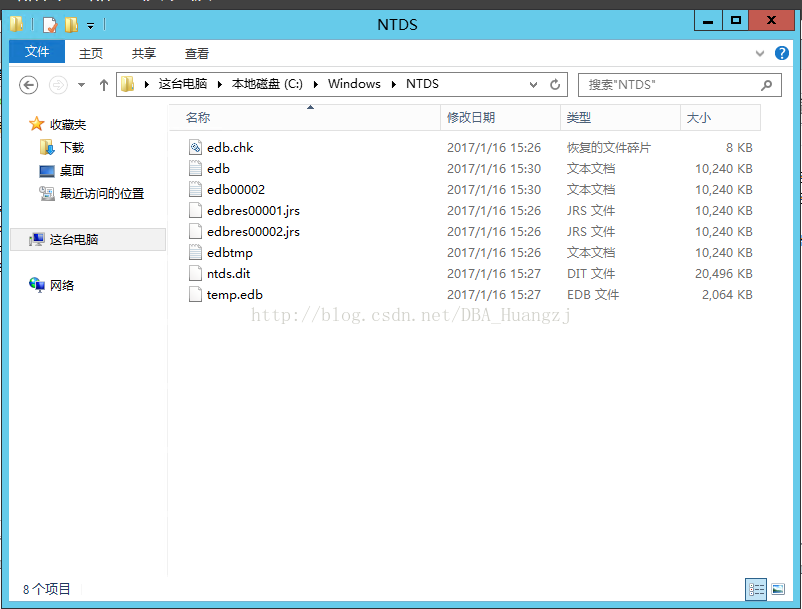
Task: Open 最近访问的位置 in the navigation pane
Action: [102, 194]
